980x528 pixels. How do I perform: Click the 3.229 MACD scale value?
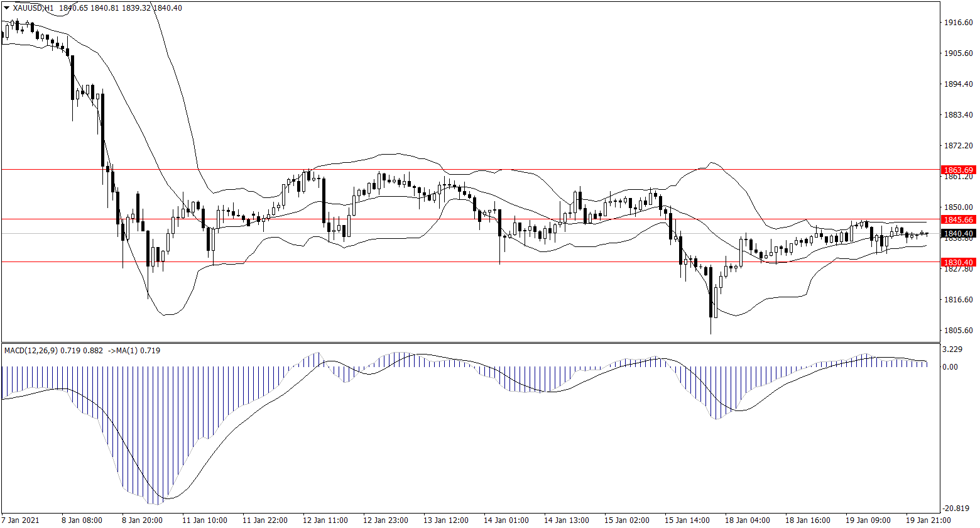click(x=955, y=349)
